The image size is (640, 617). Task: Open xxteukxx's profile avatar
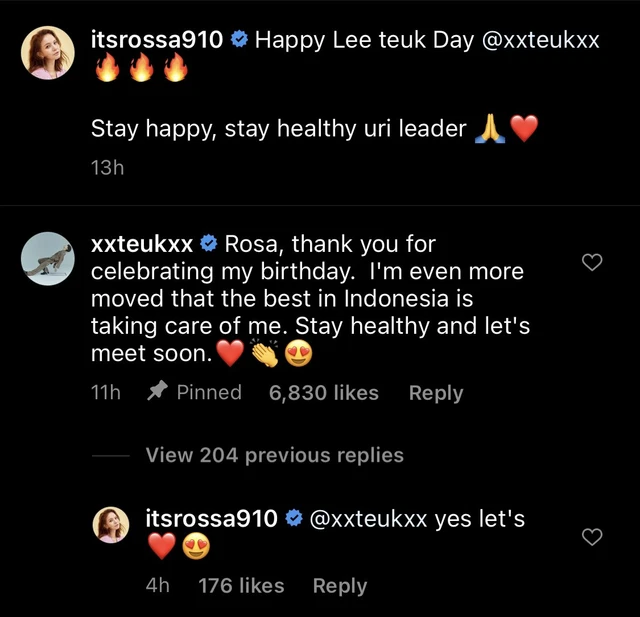point(48,259)
